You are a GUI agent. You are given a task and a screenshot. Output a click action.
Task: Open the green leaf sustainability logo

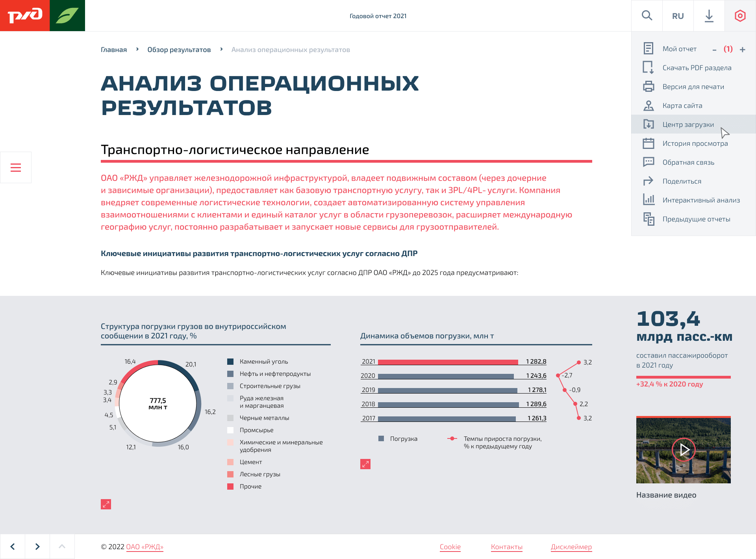(x=67, y=15)
